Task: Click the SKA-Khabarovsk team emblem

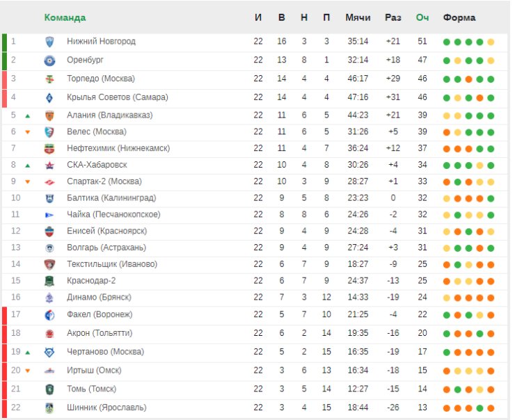Action: (49, 165)
